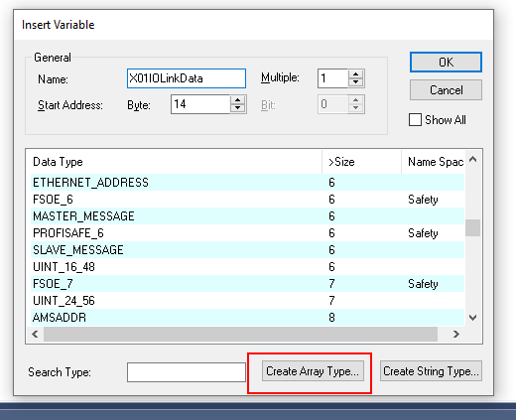Viewport: 516px width, 420px height.
Task: Select the ETHERNET_ADDRESS data type row
Action: pos(247,183)
